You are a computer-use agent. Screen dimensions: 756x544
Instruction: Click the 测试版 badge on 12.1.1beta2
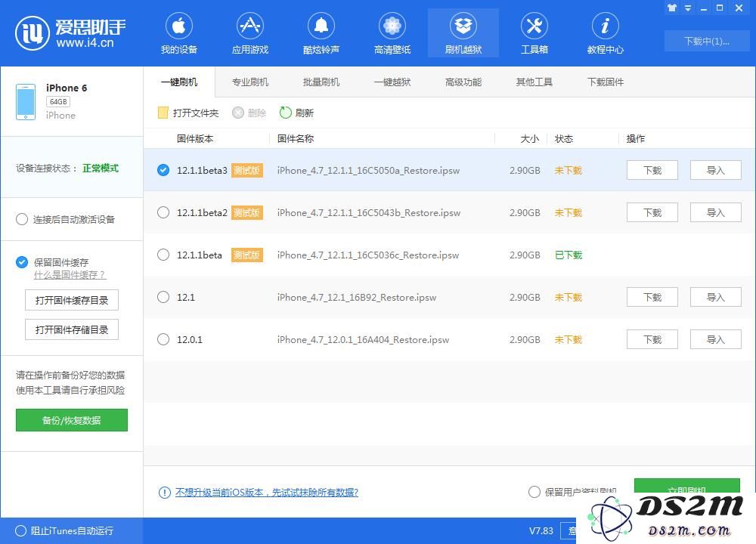247,212
